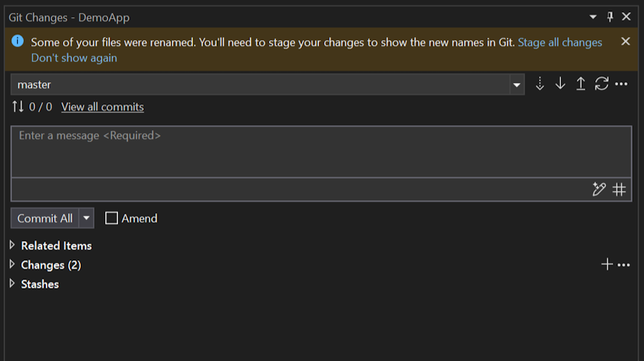
Task: Expand the Stashes section
Action: (12, 284)
